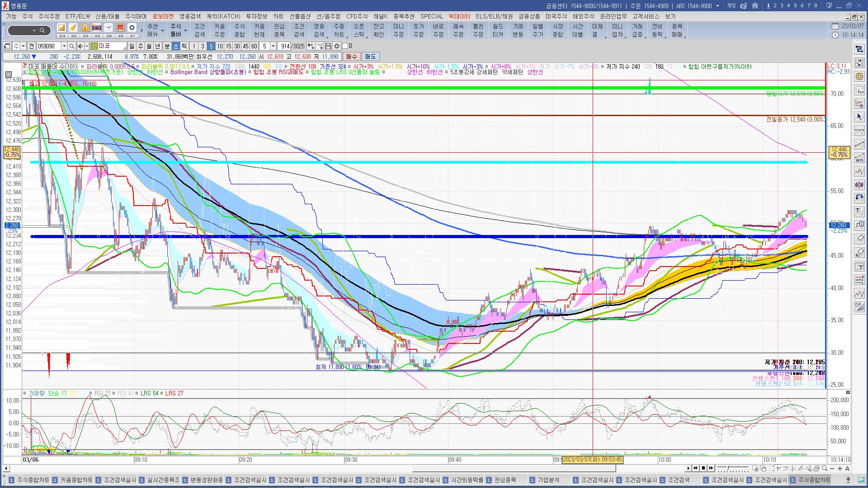The width and height of the screenshot is (868, 488).
Task: Click the AUTO trendline icon in right sidebar
Action: (859, 158)
